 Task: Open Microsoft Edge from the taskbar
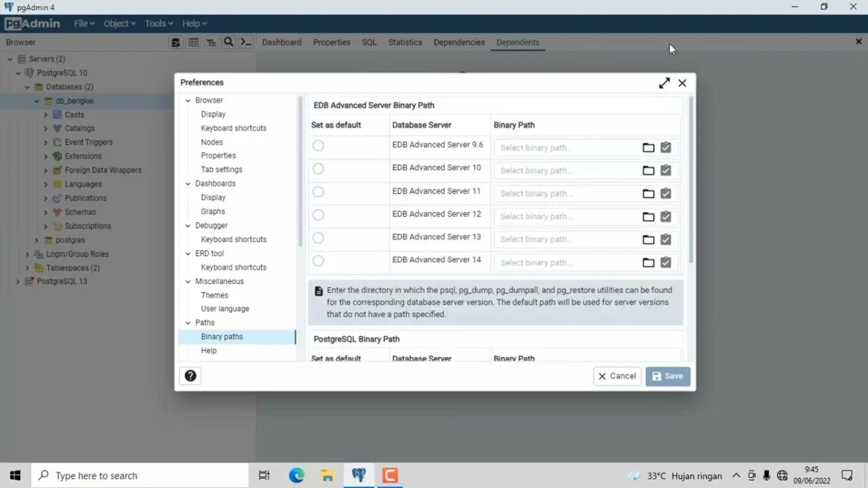point(296,475)
